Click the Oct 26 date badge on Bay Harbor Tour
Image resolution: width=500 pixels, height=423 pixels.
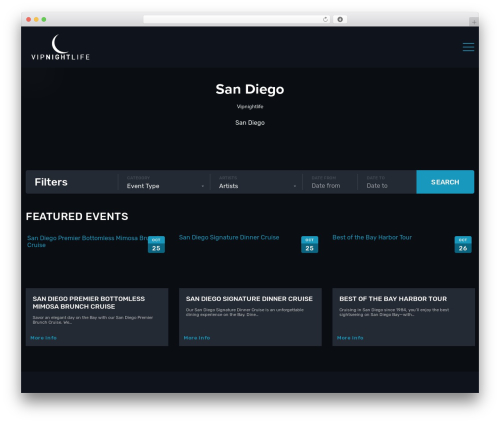[x=463, y=244]
